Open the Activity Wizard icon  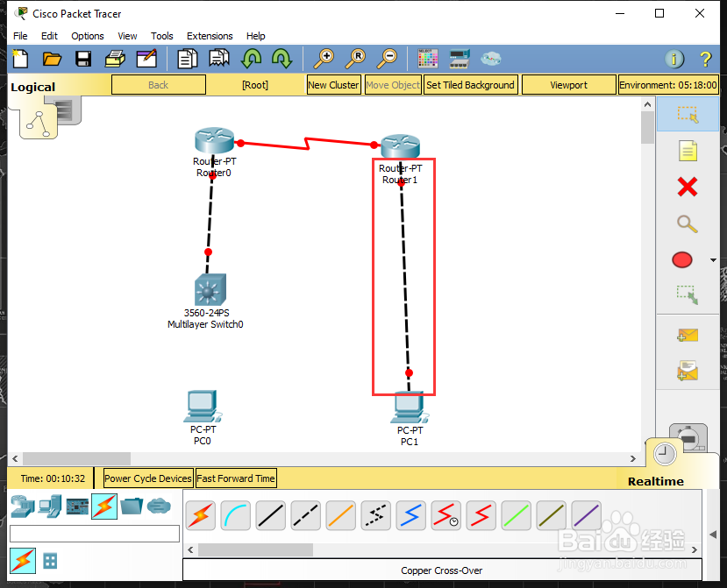[146, 59]
